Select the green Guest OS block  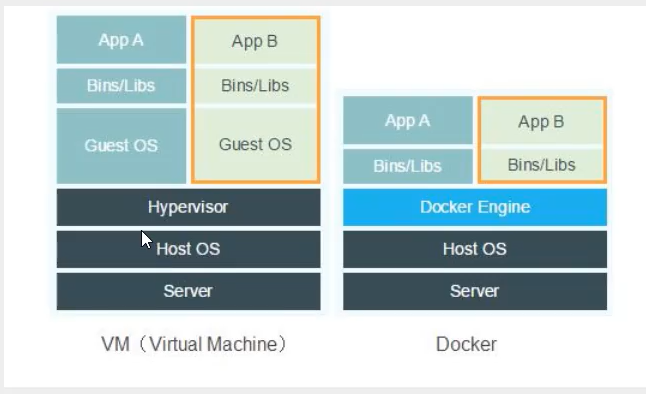(255, 144)
